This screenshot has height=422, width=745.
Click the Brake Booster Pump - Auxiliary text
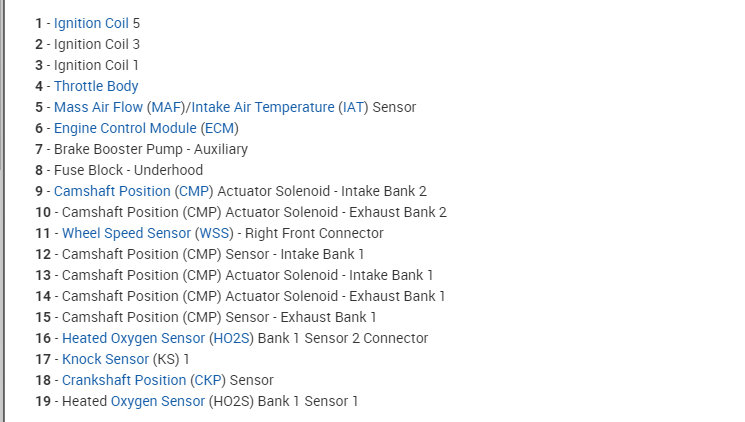150,149
